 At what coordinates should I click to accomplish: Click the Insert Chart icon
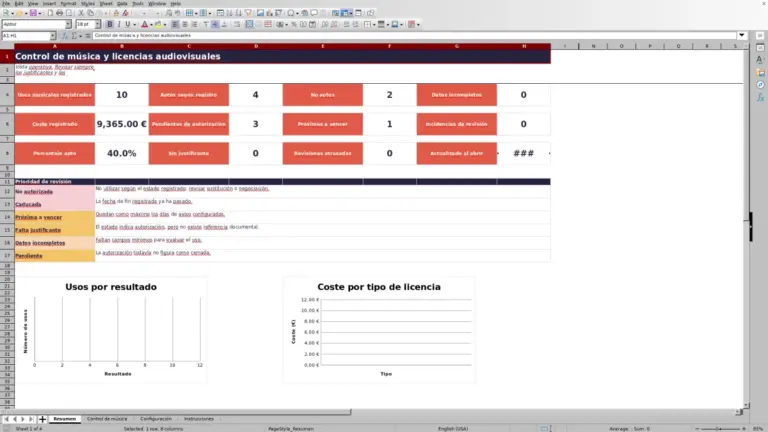269,13
